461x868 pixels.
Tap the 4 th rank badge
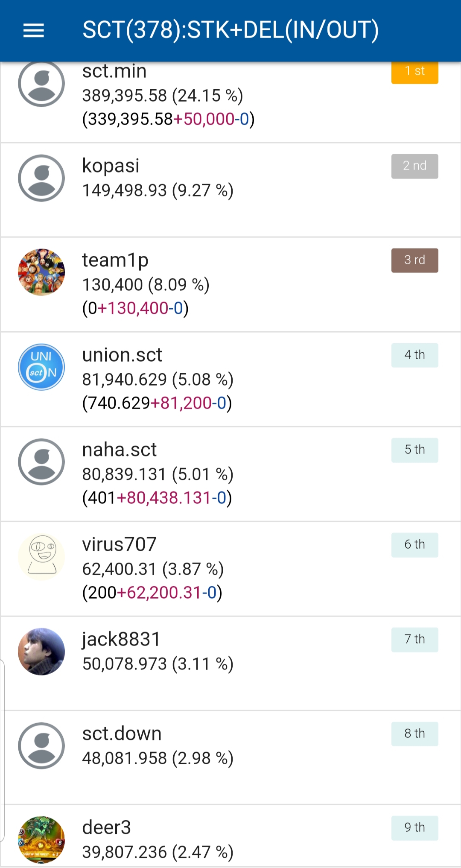click(x=415, y=355)
